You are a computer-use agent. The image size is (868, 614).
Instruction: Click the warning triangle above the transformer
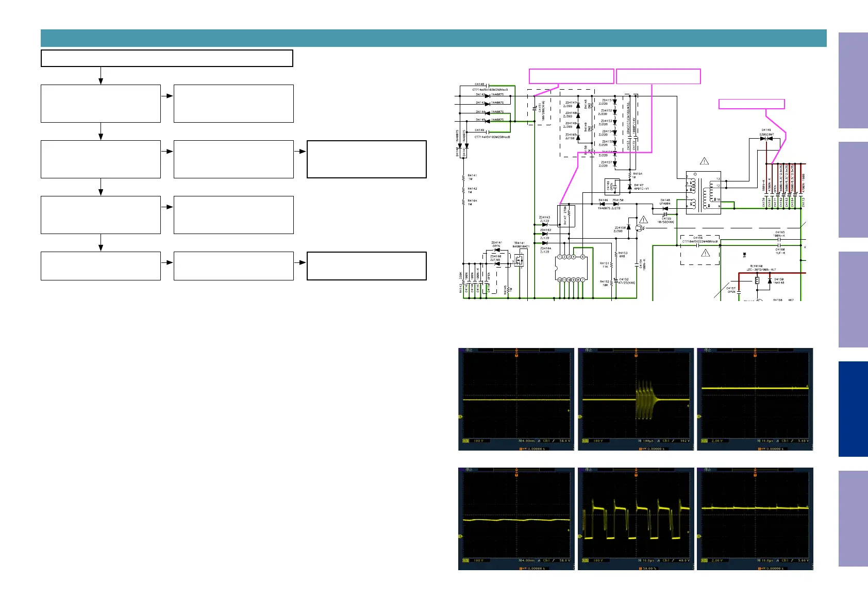[x=704, y=161]
